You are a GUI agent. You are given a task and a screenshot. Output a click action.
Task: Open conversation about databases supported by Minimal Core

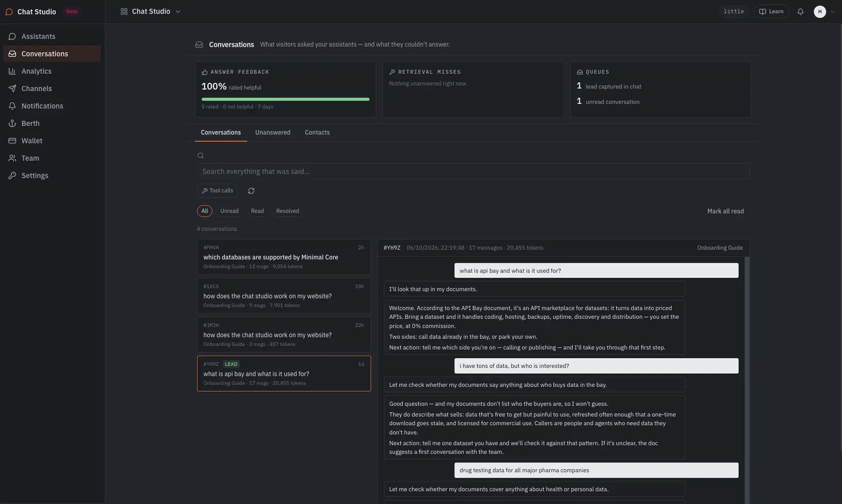click(x=284, y=257)
